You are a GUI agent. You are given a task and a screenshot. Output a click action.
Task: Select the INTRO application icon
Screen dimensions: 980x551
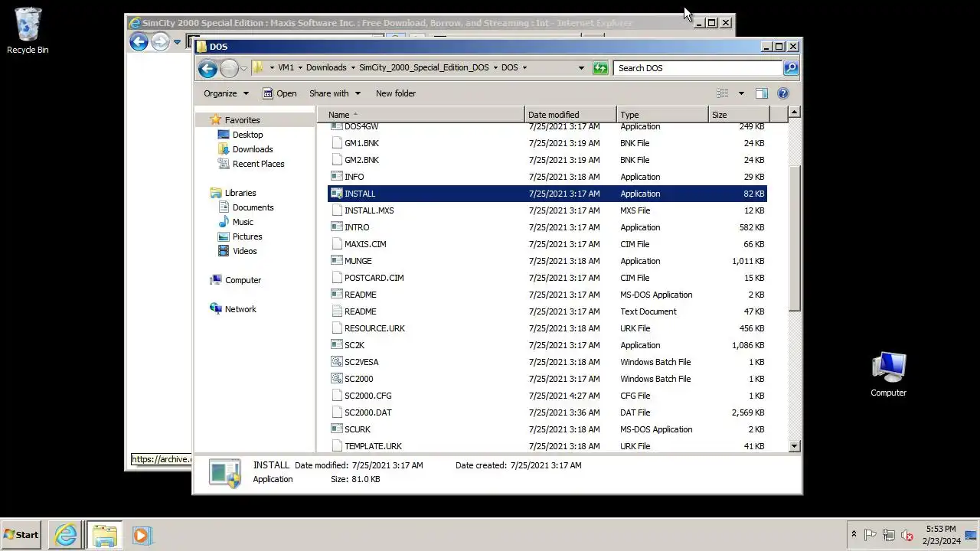tap(336, 227)
